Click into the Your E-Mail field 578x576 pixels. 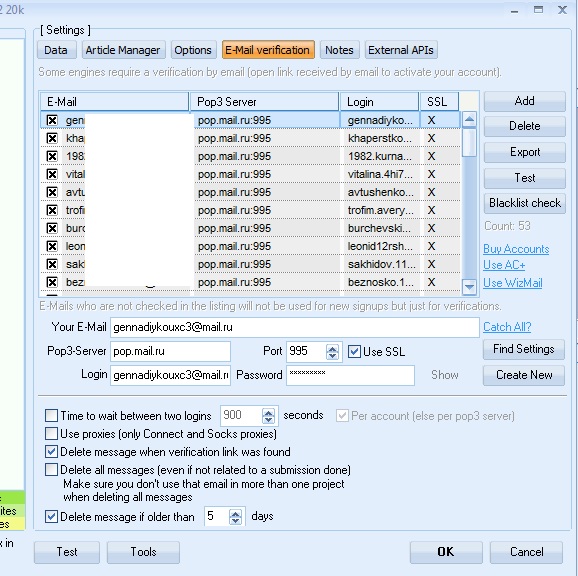click(x=295, y=327)
